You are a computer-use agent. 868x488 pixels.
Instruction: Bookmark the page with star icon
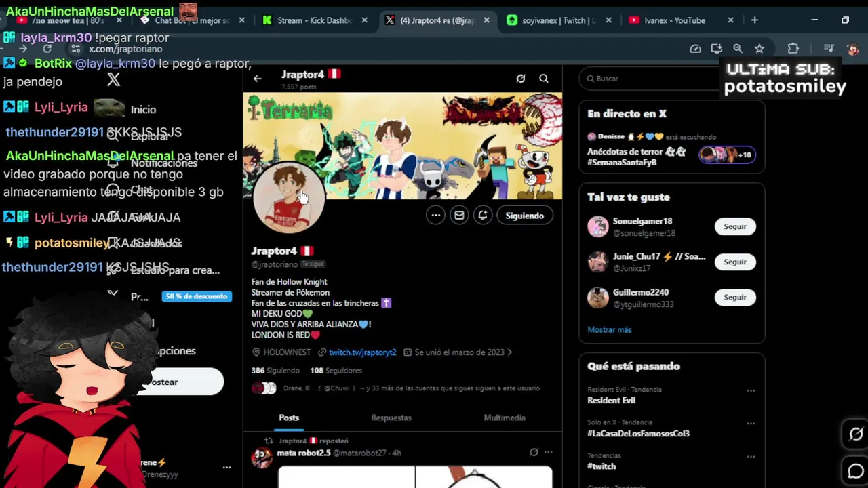click(x=759, y=49)
